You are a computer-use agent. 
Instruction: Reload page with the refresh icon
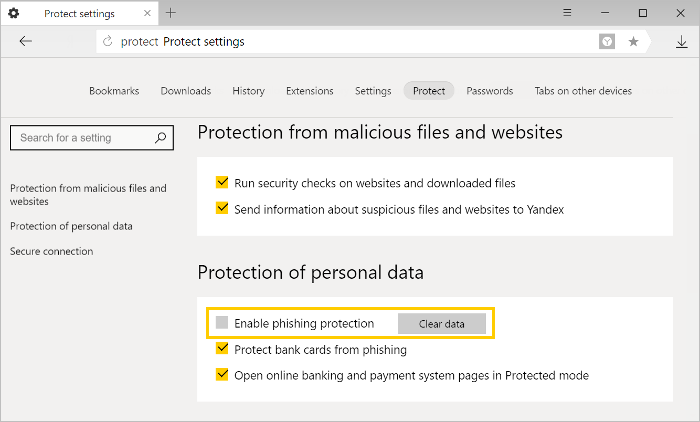(x=108, y=42)
